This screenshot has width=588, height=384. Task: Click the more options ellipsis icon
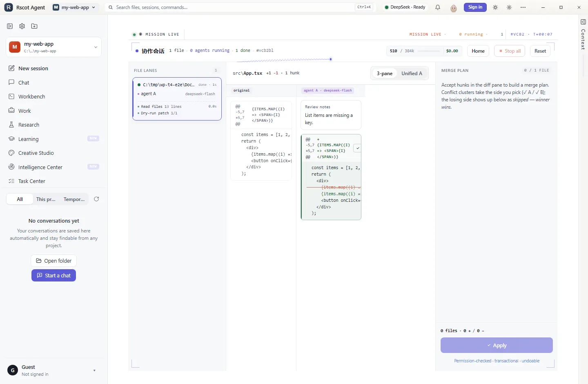pyautogui.click(x=523, y=7)
